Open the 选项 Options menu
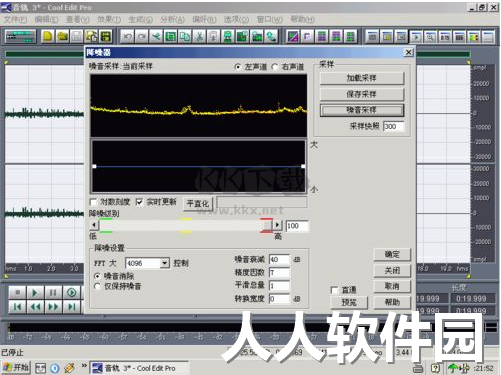This screenshot has width=501, height=375. (x=236, y=20)
